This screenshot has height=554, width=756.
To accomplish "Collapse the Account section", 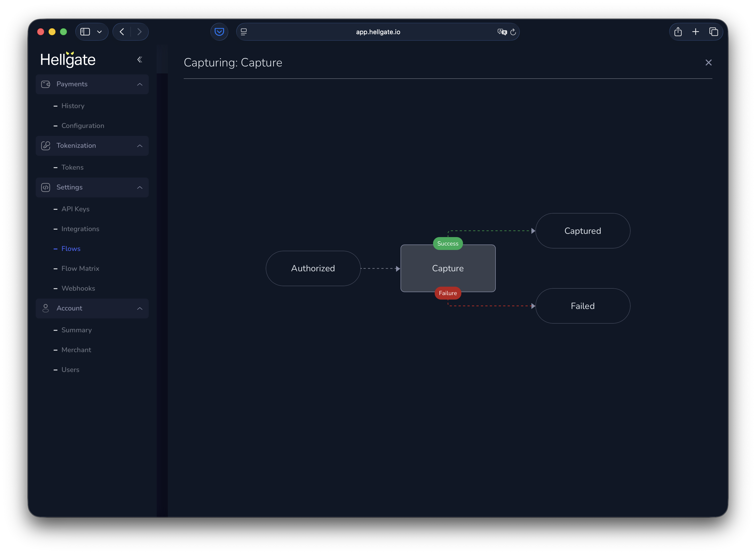I will point(140,308).
